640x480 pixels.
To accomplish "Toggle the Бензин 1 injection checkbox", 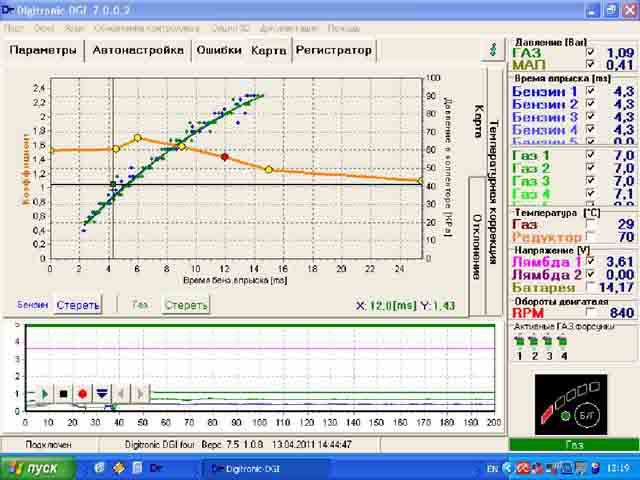I will point(591,91).
